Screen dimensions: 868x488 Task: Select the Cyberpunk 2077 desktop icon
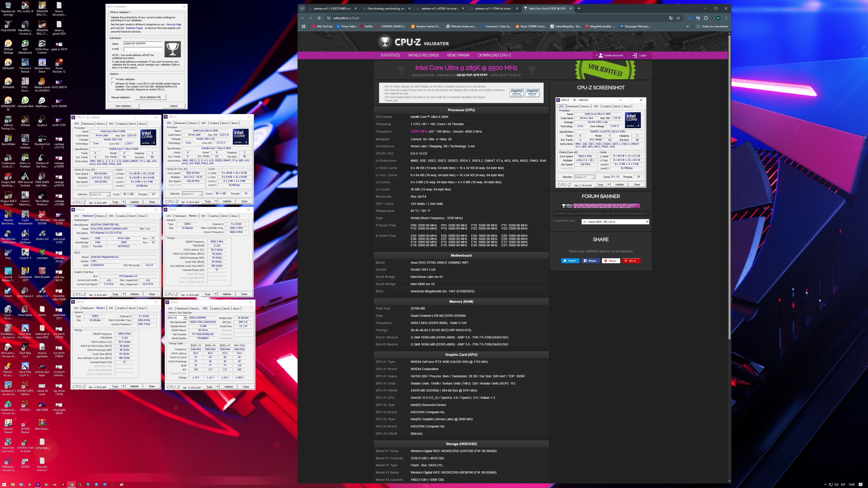(25, 274)
